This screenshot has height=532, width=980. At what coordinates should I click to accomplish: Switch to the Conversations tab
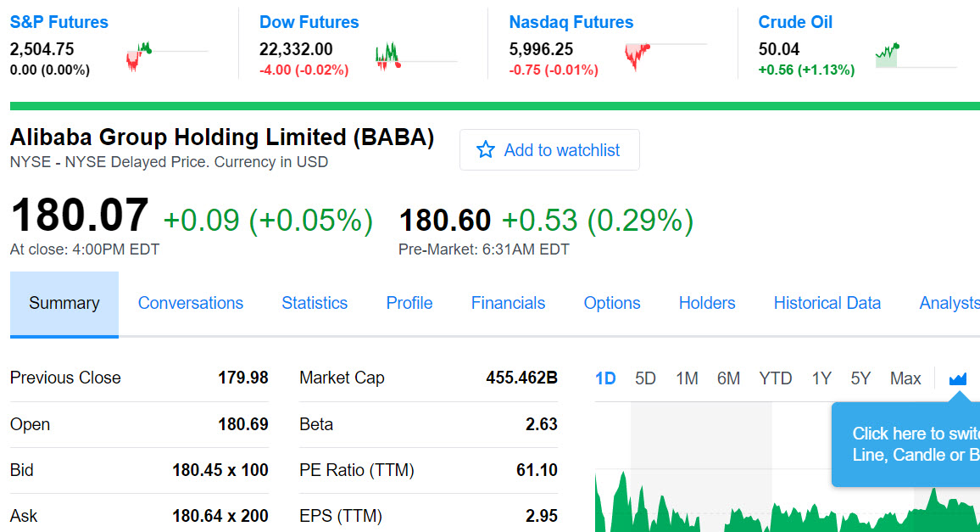(x=191, y=303)
